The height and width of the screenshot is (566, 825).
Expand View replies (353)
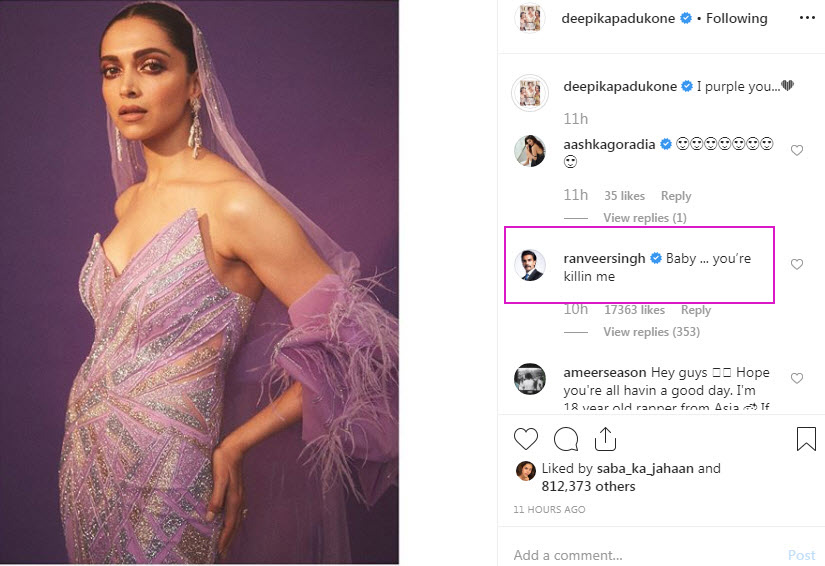651,332
